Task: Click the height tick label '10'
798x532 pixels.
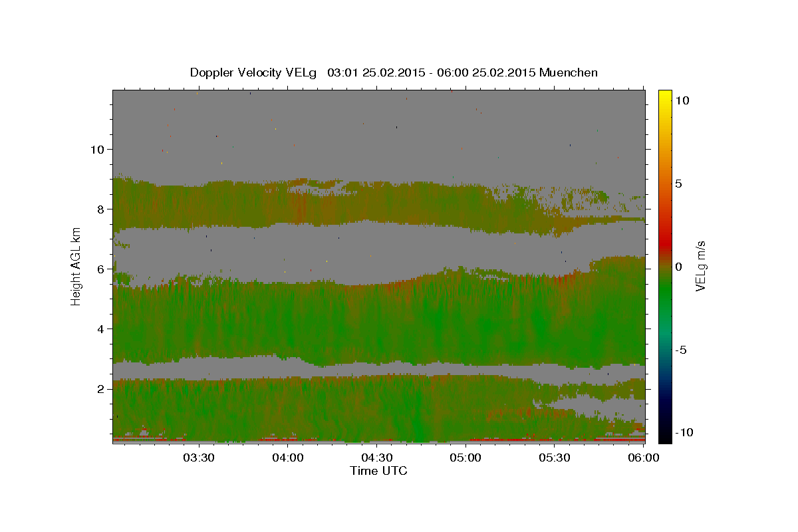Action: (97, 149)
